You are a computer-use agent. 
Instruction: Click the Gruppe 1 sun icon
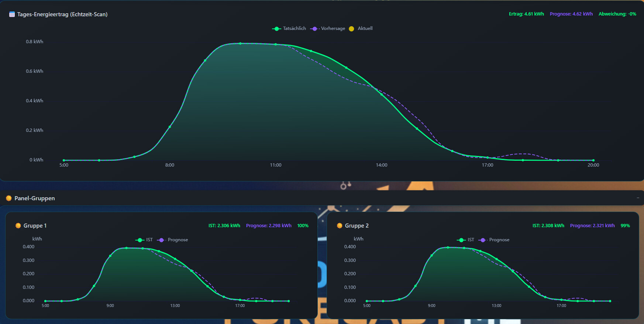pos(18,226)
